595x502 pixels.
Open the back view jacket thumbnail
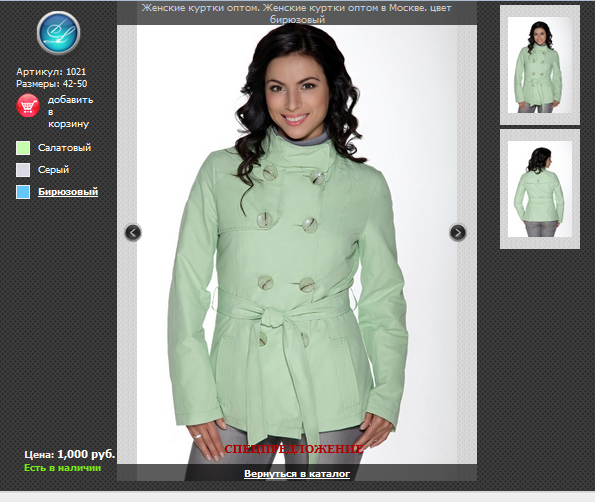click(540, 189)
